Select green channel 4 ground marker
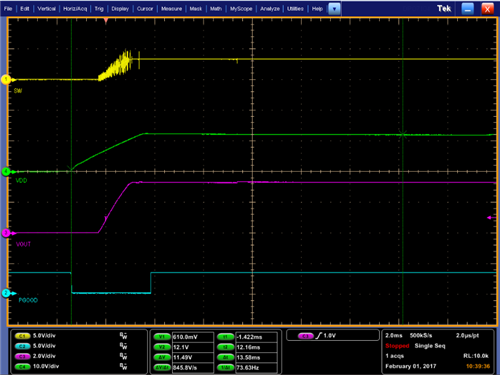Screen dimensions: 500x375 (6, 172)
